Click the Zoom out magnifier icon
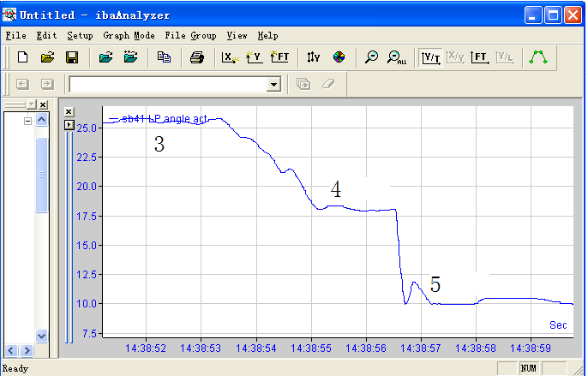The height and width of the screenshot is (381, 588). tap(371, 57)
